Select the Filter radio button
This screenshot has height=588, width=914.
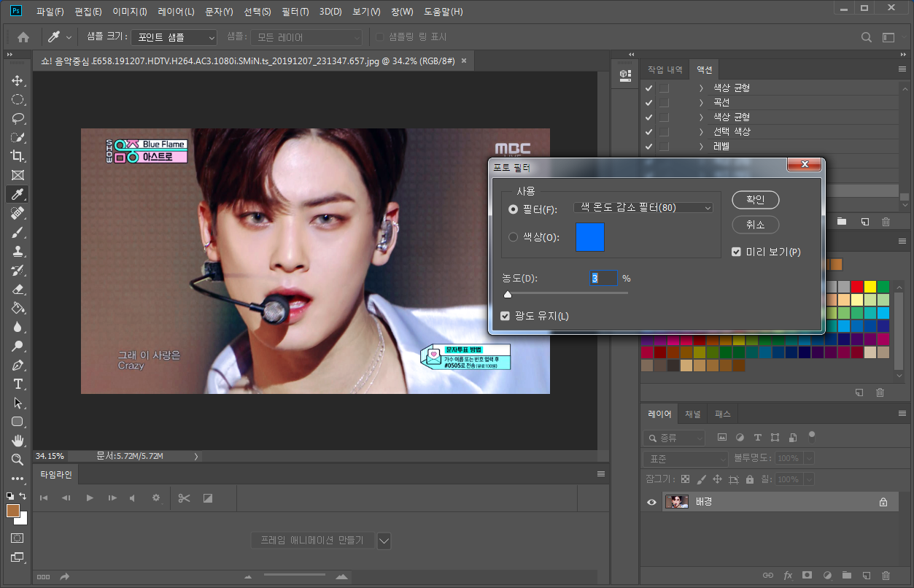pyautogui.click(x=513, y=209)
